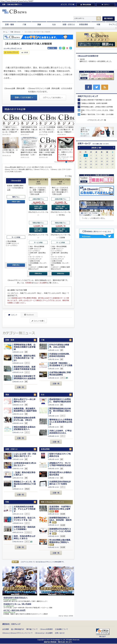The image size is (117, 644).
Task: Open 新商品情報 navigation menu
Action: click(x=83, y=25)
